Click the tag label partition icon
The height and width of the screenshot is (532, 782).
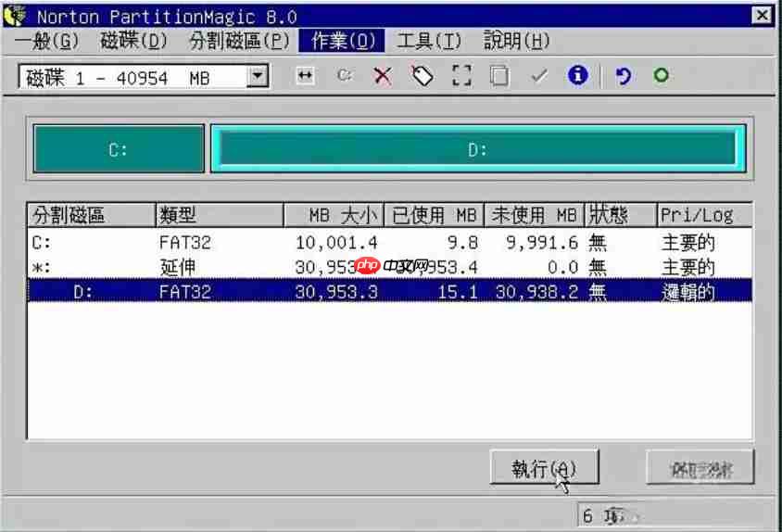point(422,76)
